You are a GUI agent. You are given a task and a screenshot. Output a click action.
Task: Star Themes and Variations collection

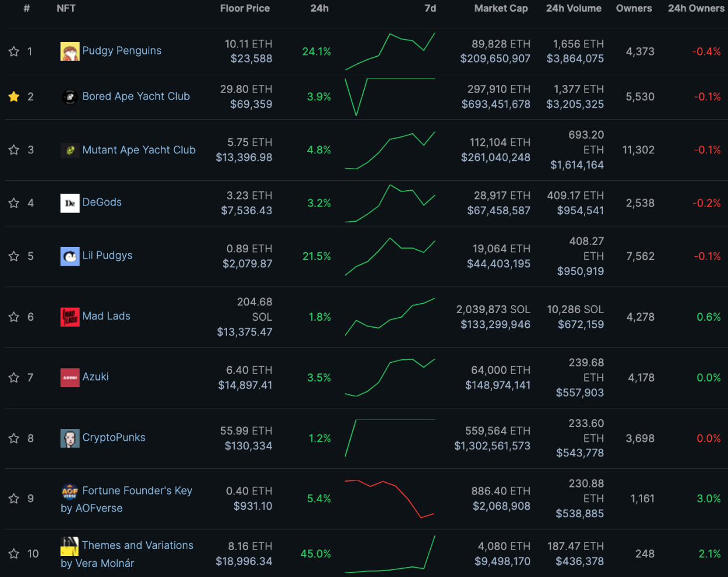click(x=14, y=554)
